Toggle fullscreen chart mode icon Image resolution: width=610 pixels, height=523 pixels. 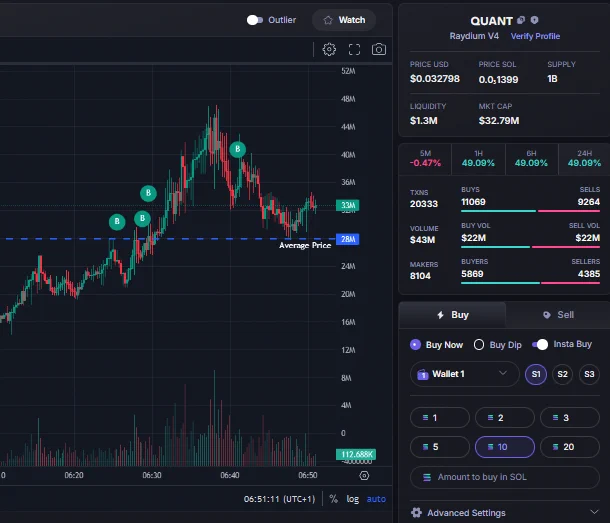click(x=354, y=49)
